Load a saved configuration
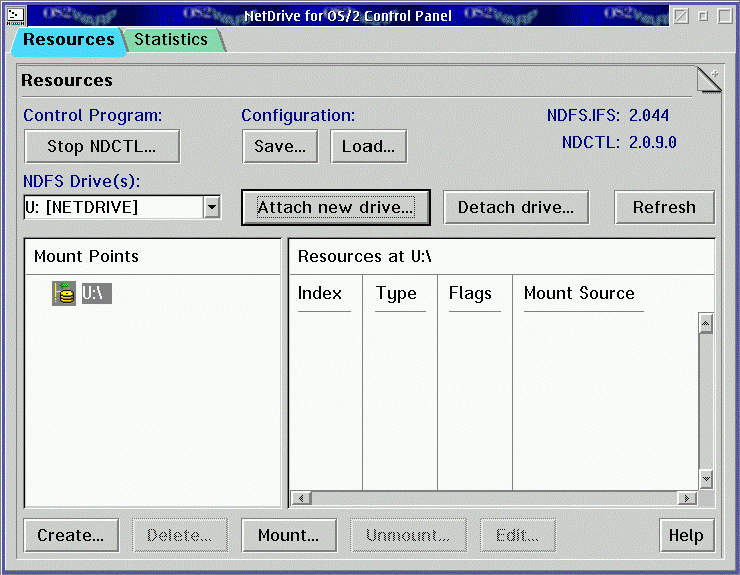Image resolution: width=740 pixels, height=575 pixels. coord(369,146)
